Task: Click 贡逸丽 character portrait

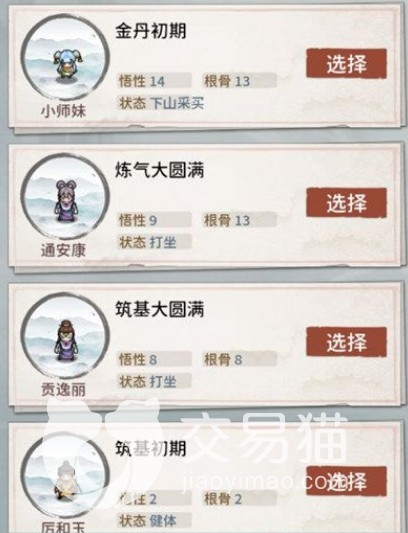Action: (65, 337)
